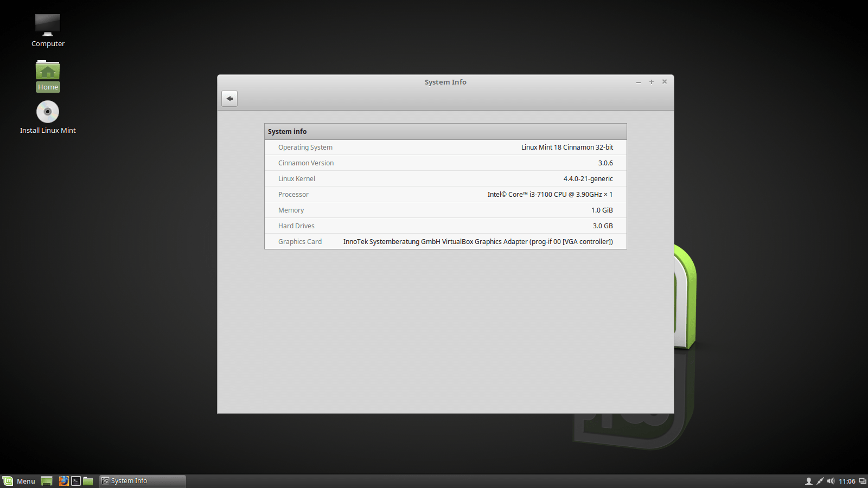Select 'Linux Mint 18 Cinnamon 32-bit' value
The width and height of the screenshot is (868, 488).
[567, 147]
